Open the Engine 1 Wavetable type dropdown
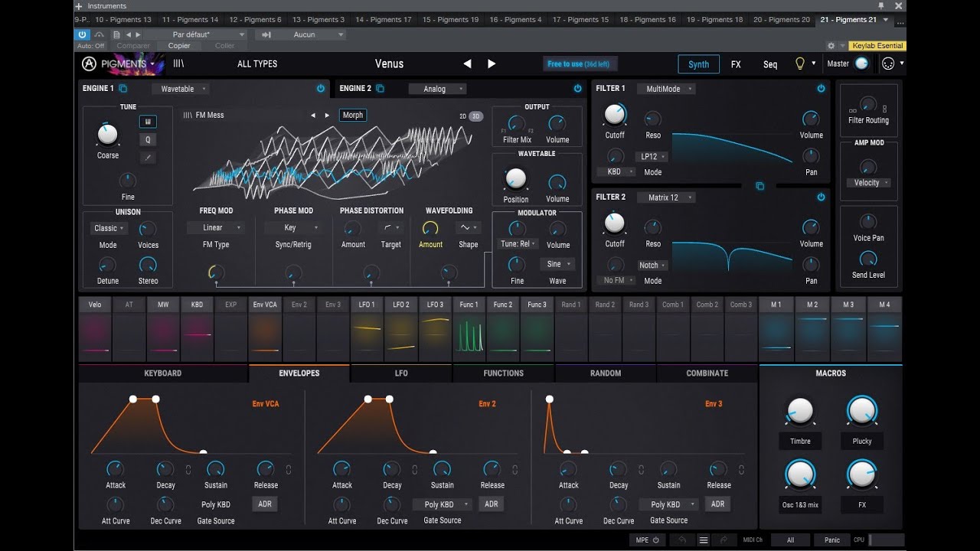 coord(181,89)
